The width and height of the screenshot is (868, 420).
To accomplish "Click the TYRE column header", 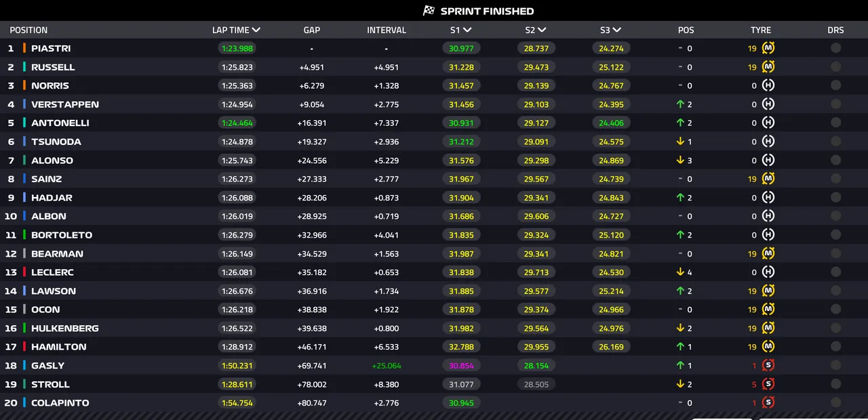I will (760, 30).
